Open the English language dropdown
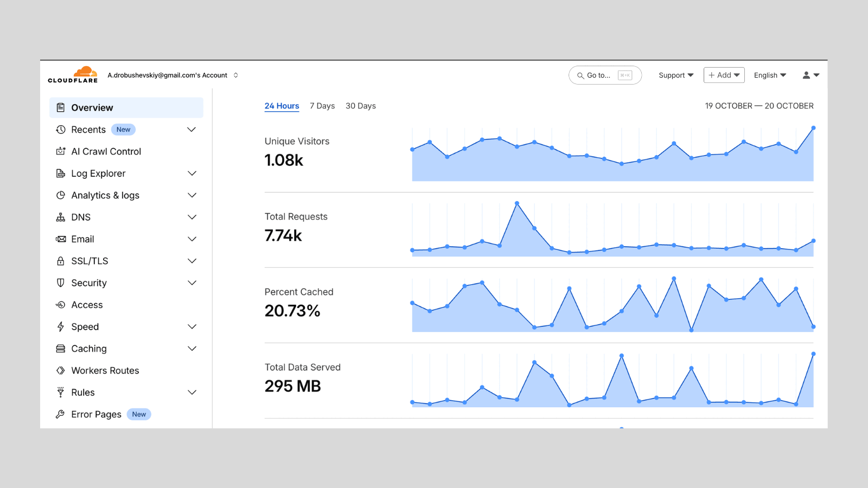Image resolution: width=868 pixels, height=488 pixels. pyautogui.click(x=770, y=75)
